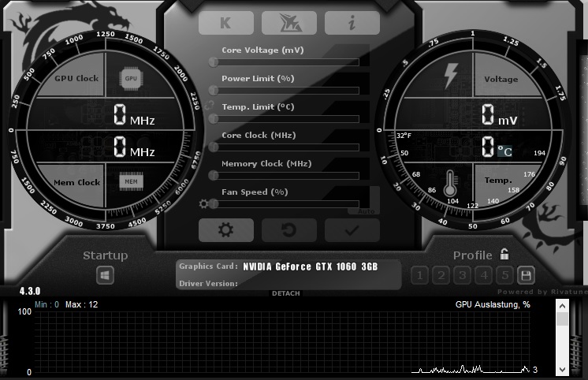Select profile slot 2
Image resolution: width=588 pixels, height=380 pixels.
pyautogui.click(x=441, y=276)
